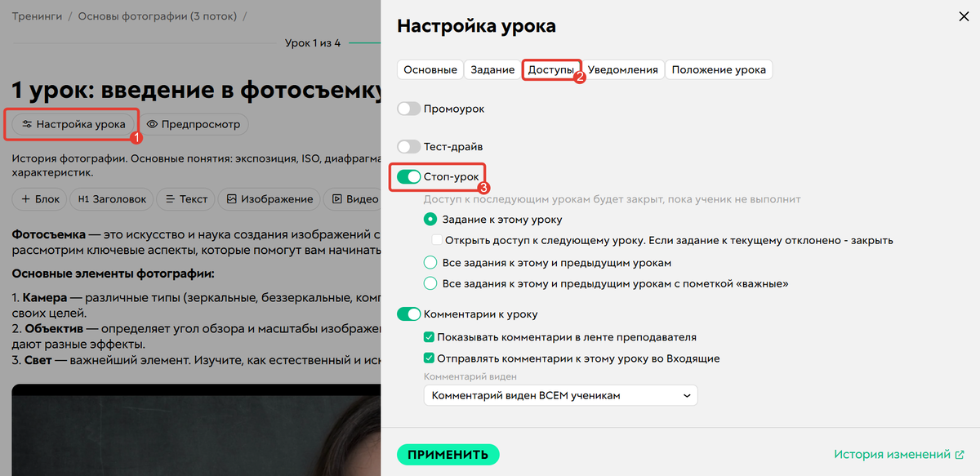Turn on the Тест-драйв switch
Viewport: 980px width, 476px height.
409,146
